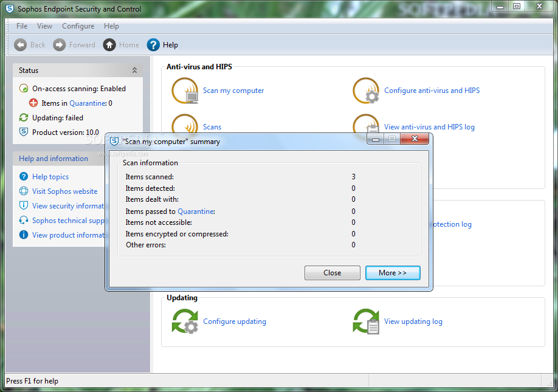Minimize the scan summary dialog

point(376,139)
